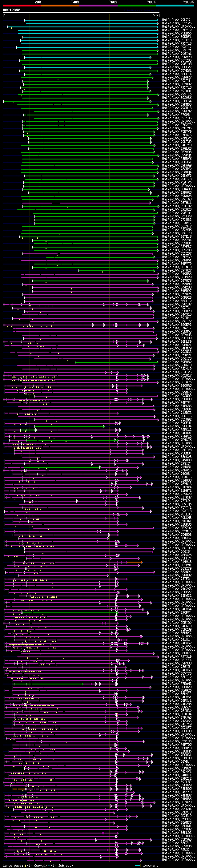197x868 pixels.
Task: Open hit UniRef100_A7PVG9
Action: pyautogui.click(x=177, y=257)
